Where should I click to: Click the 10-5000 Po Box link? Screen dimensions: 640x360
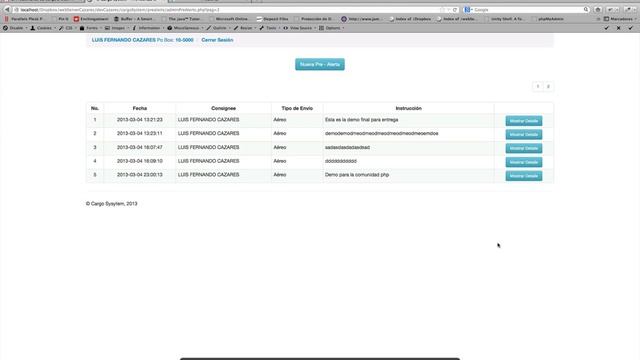tap(184, 40)
